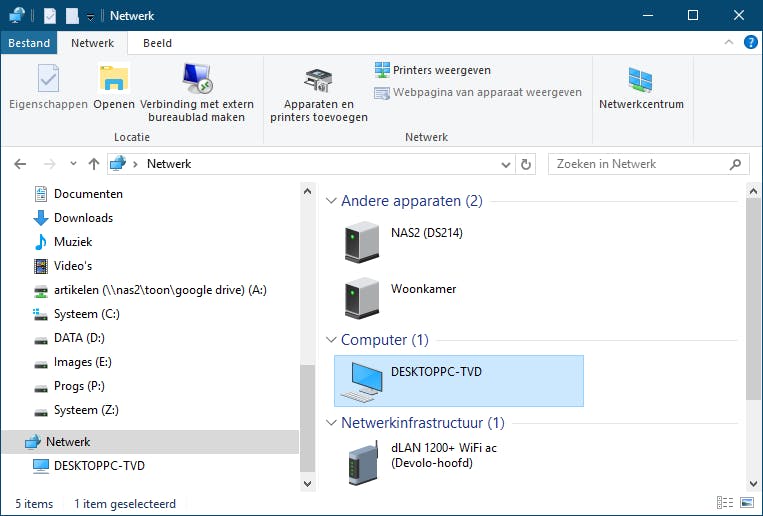Go back with the back arrow
The height and width of the screenshot is (516, 763).
coord(20,164)
